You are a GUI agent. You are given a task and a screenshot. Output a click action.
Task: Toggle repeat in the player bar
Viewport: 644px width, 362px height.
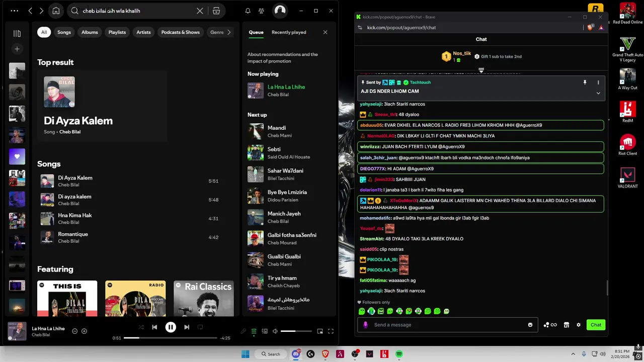click(x=200, y=327)
